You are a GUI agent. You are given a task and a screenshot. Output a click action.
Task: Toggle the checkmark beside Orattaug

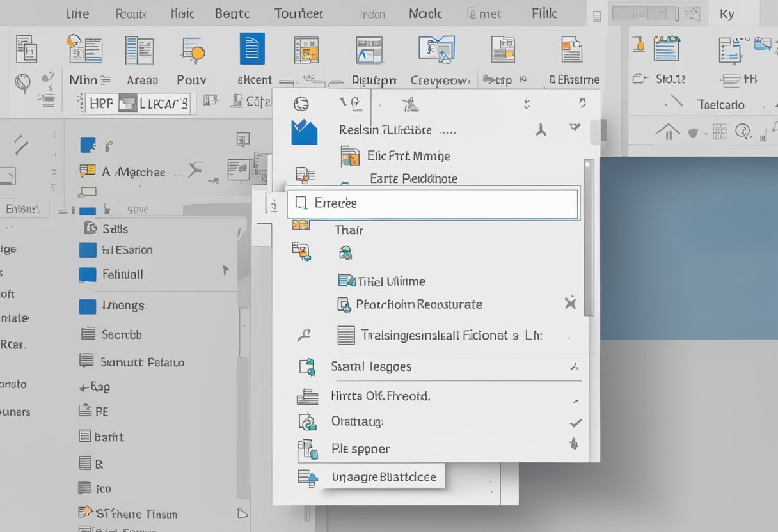(x=575, y=422)
